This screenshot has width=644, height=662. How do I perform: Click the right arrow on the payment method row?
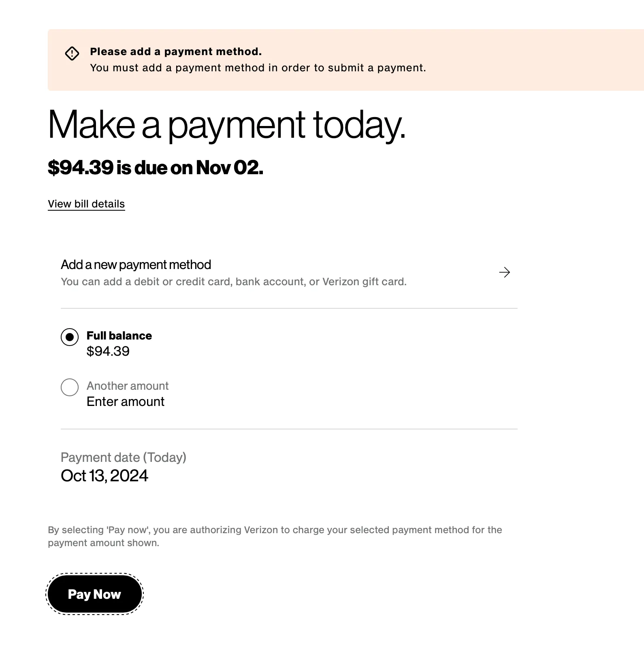[505, 272]
